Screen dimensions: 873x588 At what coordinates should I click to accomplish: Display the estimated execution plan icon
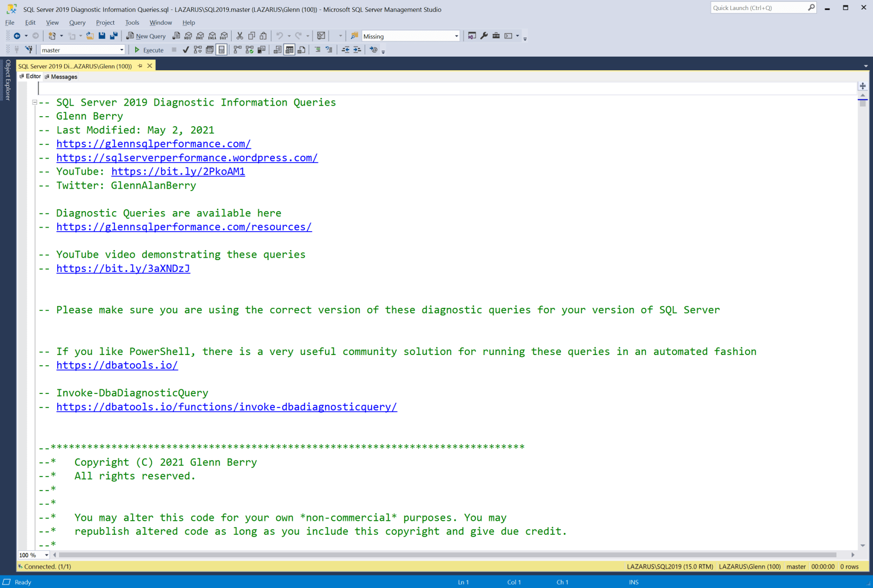coord(198,50)
